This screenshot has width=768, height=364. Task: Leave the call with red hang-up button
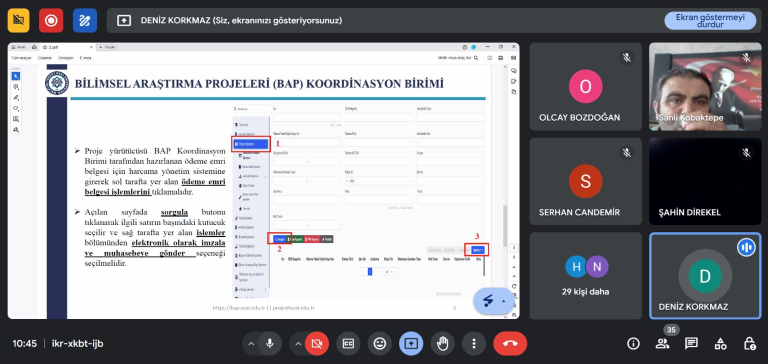point(510,343)
